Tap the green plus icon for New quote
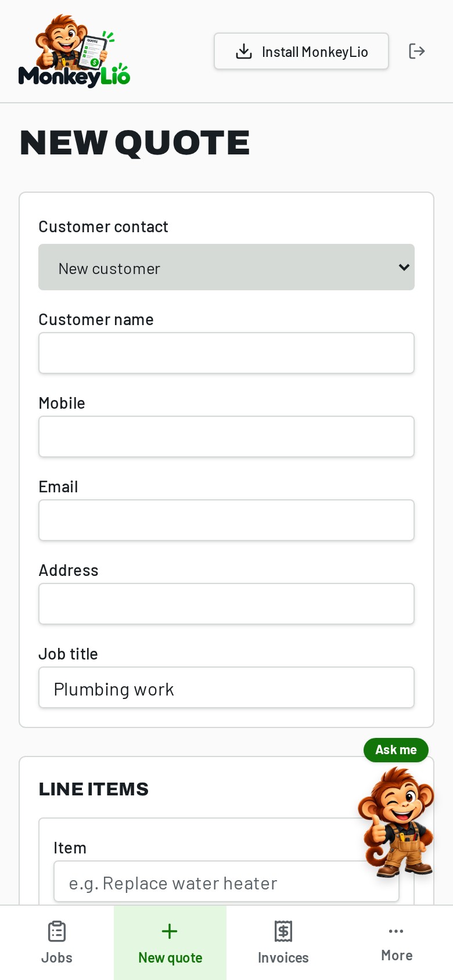 (170, 931)
